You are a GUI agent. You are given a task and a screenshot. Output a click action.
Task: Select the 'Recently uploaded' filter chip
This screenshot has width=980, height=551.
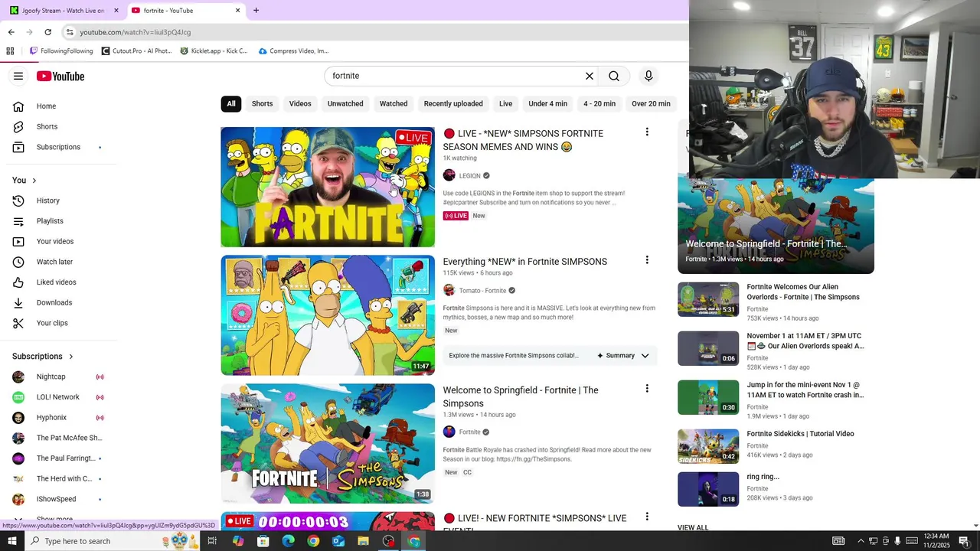(x=453, y=103)
